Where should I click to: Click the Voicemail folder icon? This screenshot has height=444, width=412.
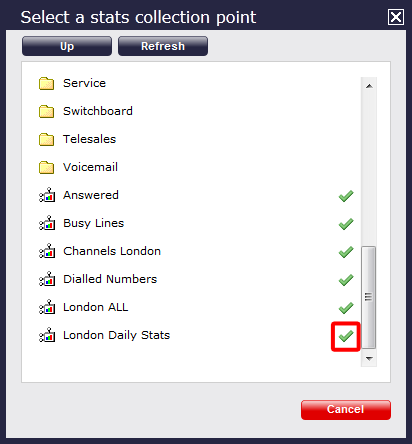tap(46, 167)
